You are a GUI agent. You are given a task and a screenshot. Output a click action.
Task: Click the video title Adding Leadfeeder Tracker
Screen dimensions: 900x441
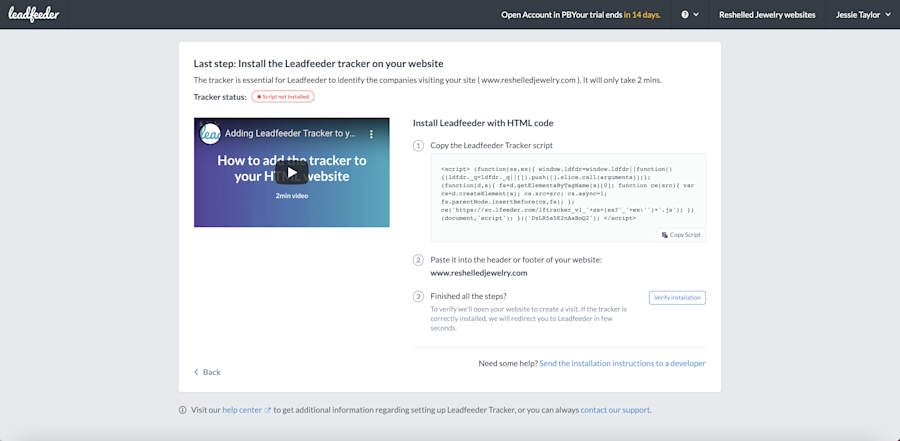290,134
